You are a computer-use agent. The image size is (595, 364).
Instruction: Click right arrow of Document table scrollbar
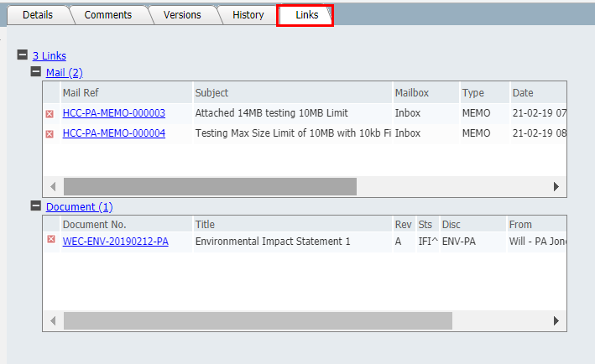coord(556,320)
